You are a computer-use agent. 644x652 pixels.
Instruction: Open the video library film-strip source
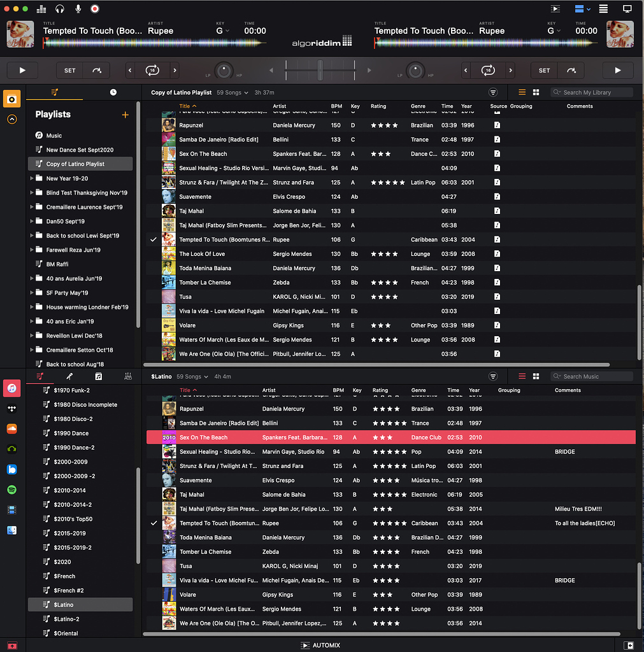[x=11, y=510]
